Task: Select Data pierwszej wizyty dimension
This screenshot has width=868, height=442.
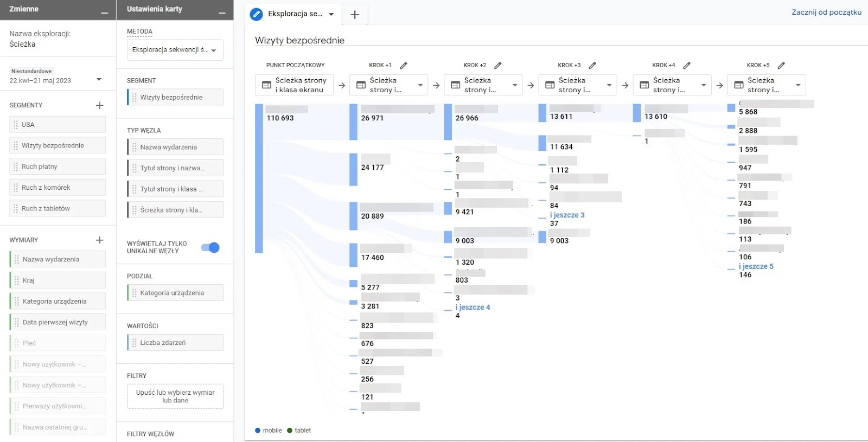Action: (x=58, y=322)
